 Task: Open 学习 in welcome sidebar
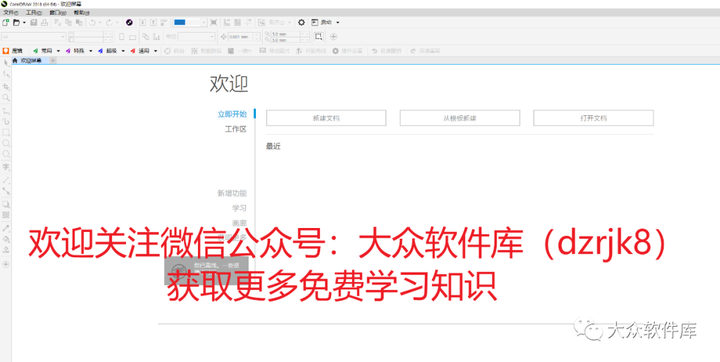239,208
